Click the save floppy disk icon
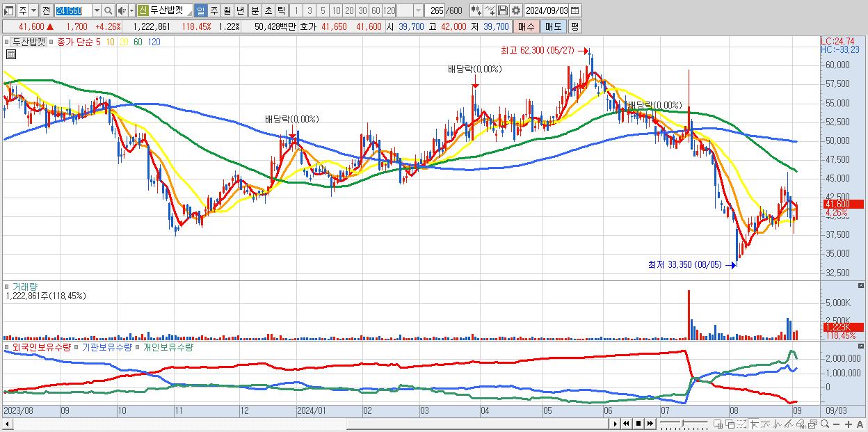The height and width of the screenshot is (432, 868). [503, 11]
